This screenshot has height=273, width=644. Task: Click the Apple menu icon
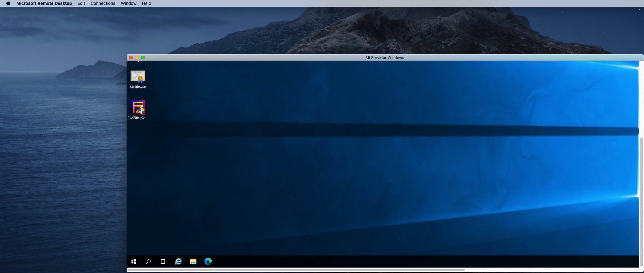[x=8, y=3]
